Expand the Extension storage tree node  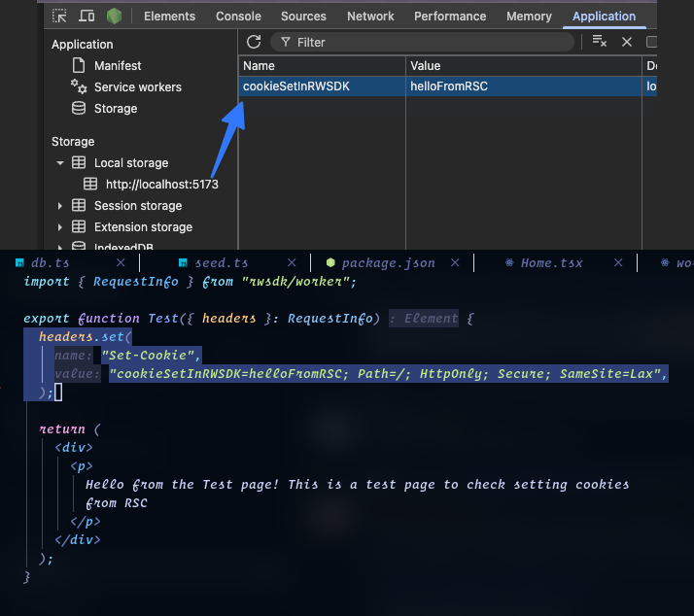pyautogui.click(x=60, y=227)
